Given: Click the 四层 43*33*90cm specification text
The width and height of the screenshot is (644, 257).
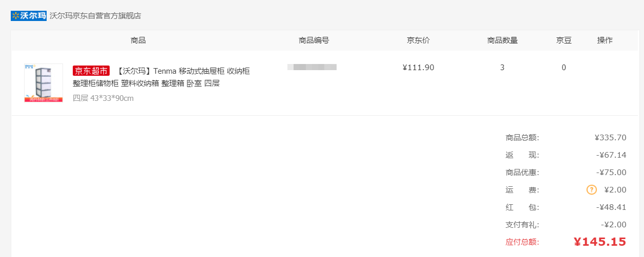Looking at the screenshot, I should [103, 98].
